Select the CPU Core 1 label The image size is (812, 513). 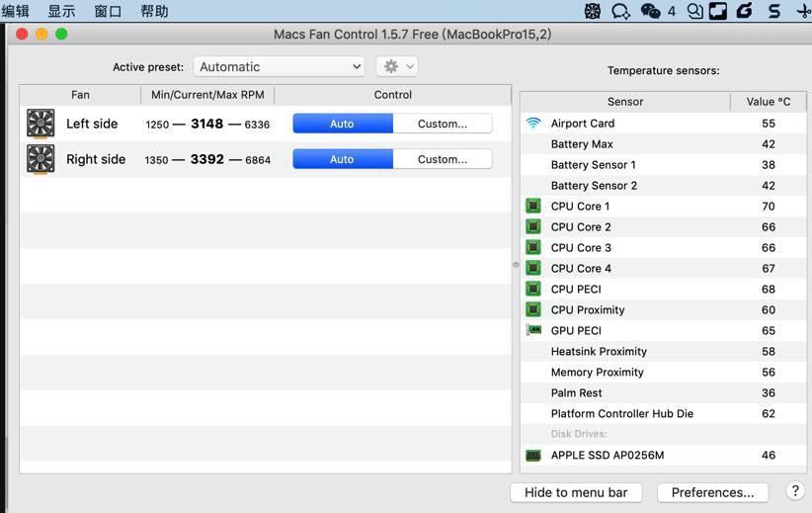click(x=580, y=207)
